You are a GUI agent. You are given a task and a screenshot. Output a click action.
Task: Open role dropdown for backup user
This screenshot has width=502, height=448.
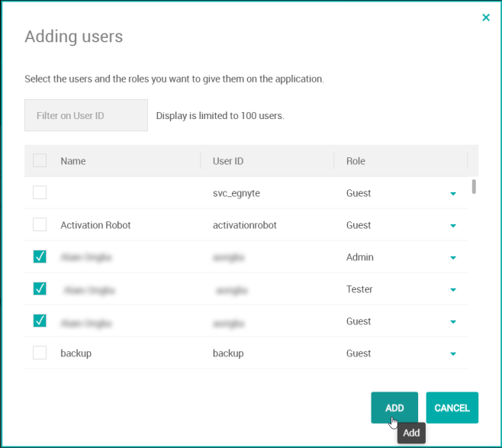(453, 354)
